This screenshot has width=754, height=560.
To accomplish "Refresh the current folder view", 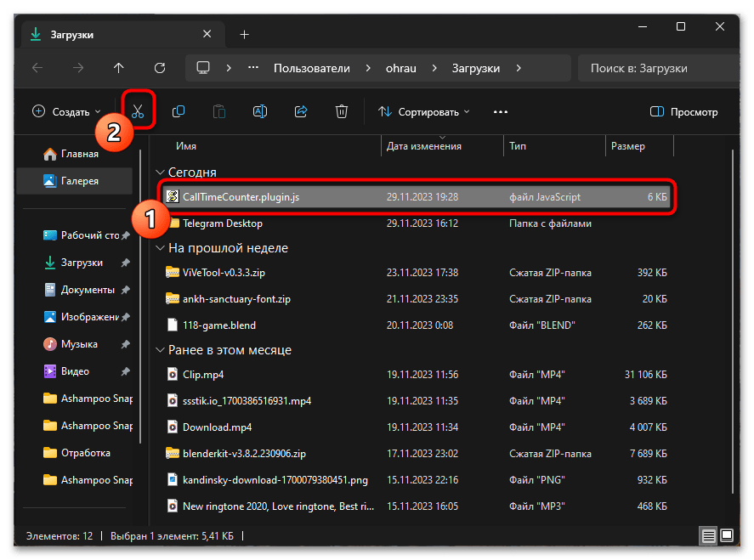I will click(160, 68).
